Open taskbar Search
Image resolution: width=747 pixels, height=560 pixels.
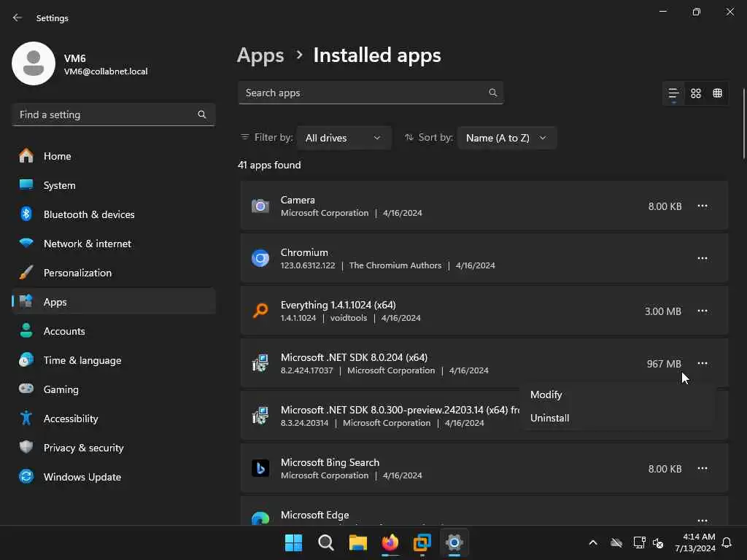pos(326,542)
